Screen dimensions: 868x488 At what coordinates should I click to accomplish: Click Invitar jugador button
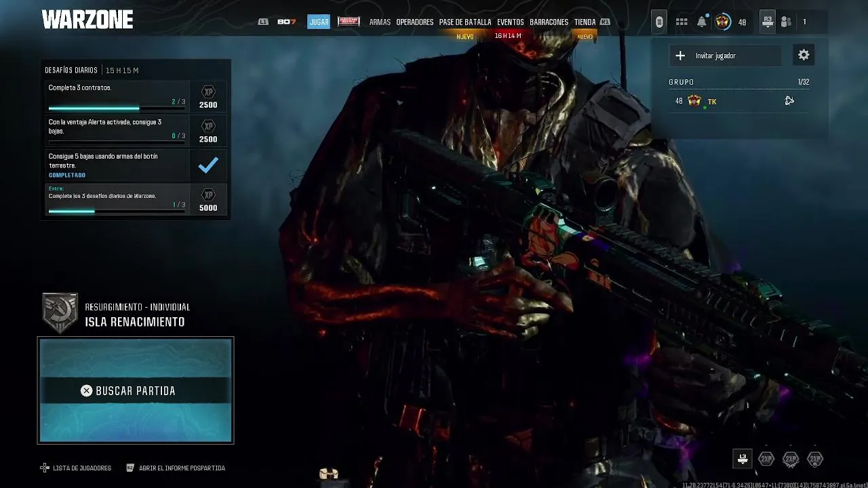tap(725, 56)
